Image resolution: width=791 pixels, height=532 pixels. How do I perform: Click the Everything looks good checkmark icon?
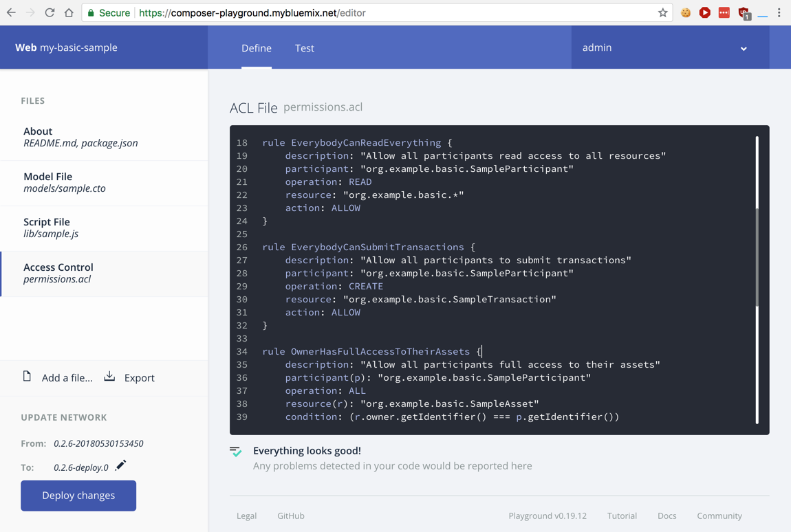(236, 452)
